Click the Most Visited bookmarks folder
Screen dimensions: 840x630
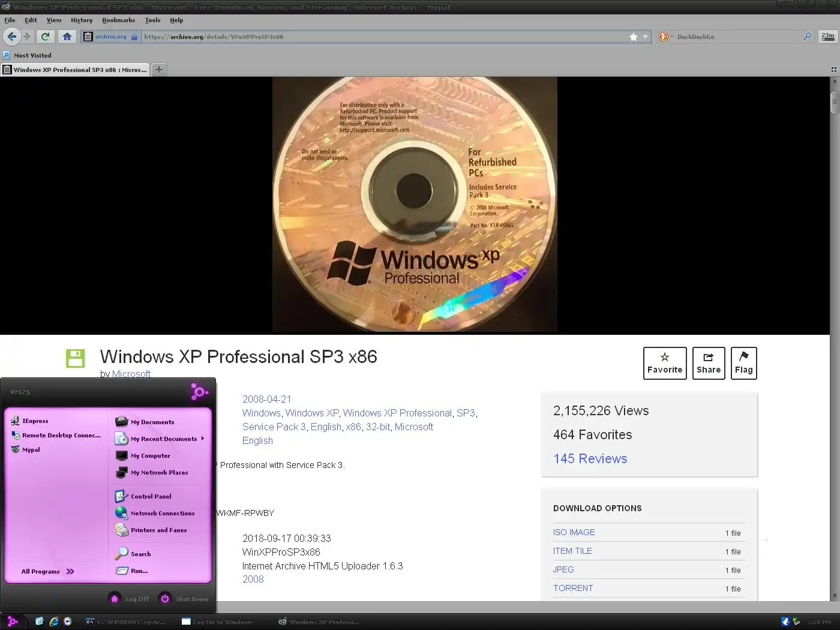click(x=27, y=55)
